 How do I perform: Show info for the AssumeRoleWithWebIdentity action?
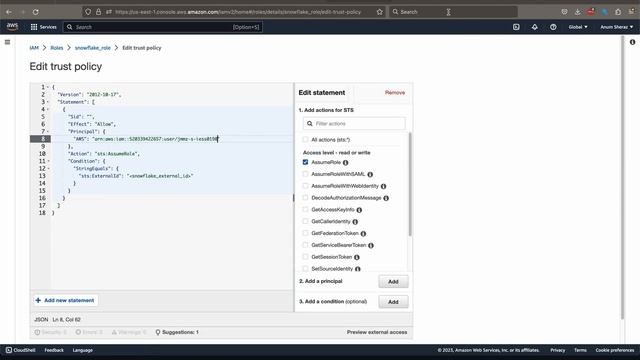(x=384, y=186)
